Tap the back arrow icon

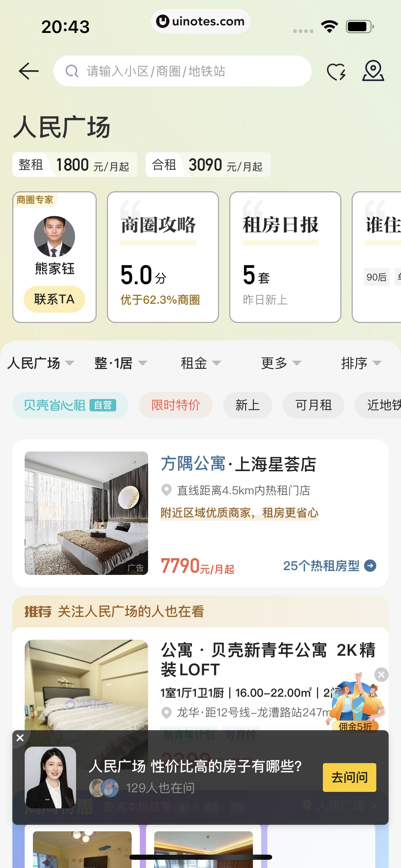coord(29,71)
